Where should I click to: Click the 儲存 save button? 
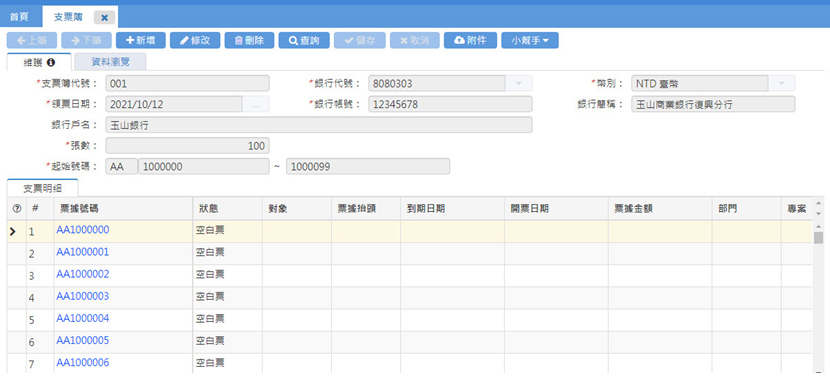[x=358, y=40]
